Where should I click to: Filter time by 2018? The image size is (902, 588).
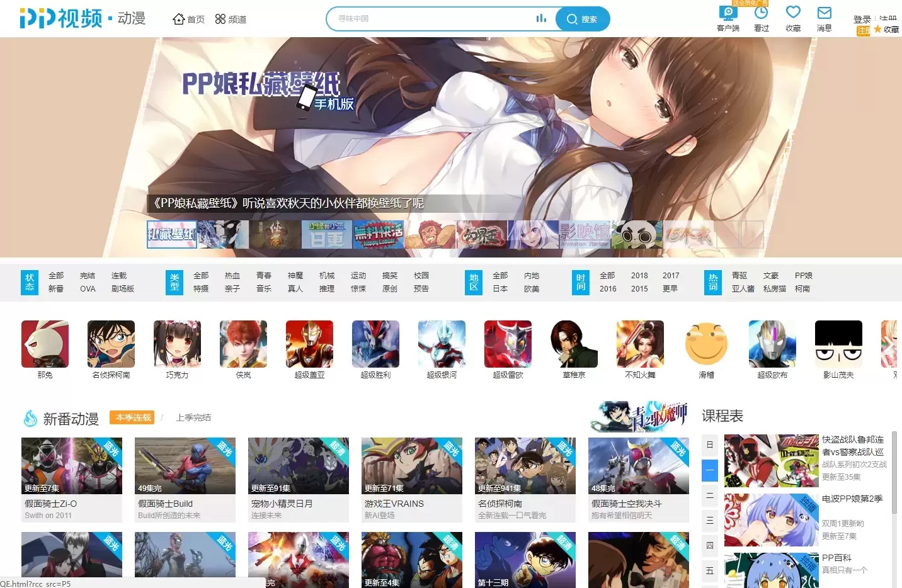639,276
